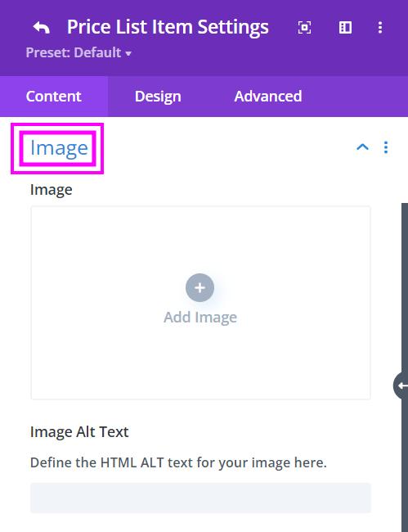The width and height of the screenshot is (408, 532).
Task: Switch to the Content tab
Action: tap(54, 97)
